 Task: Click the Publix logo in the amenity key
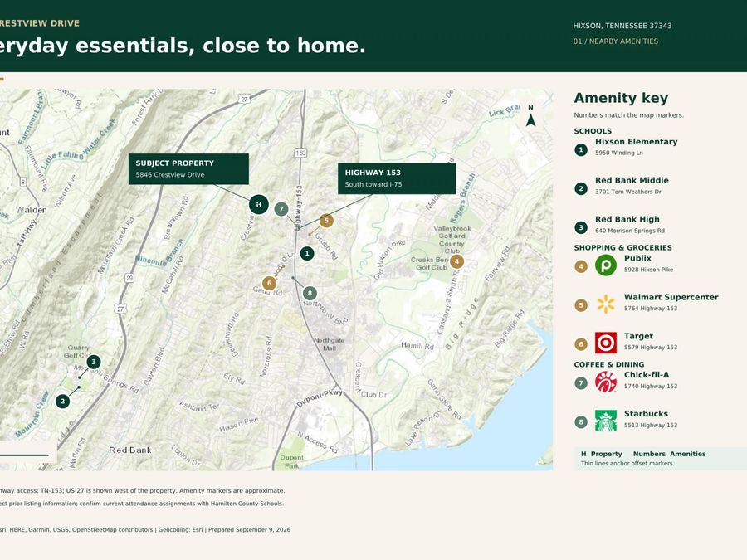tap(606, 265)
